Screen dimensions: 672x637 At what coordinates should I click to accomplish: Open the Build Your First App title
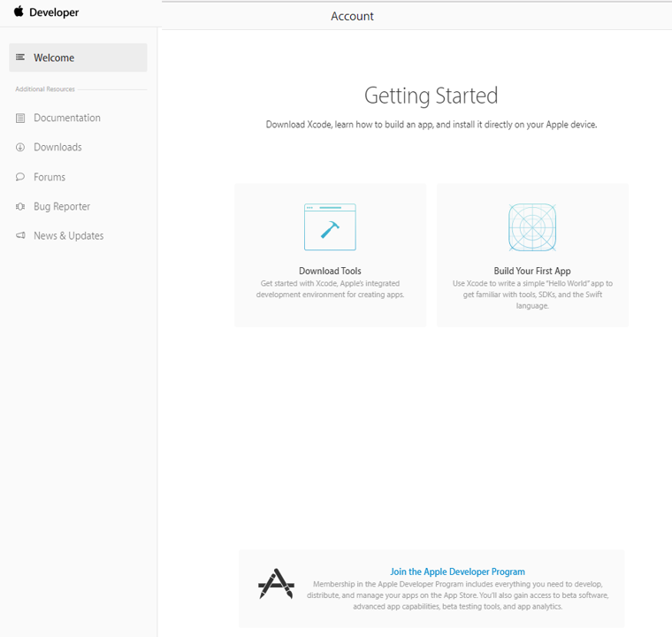(x=532, y=271)
